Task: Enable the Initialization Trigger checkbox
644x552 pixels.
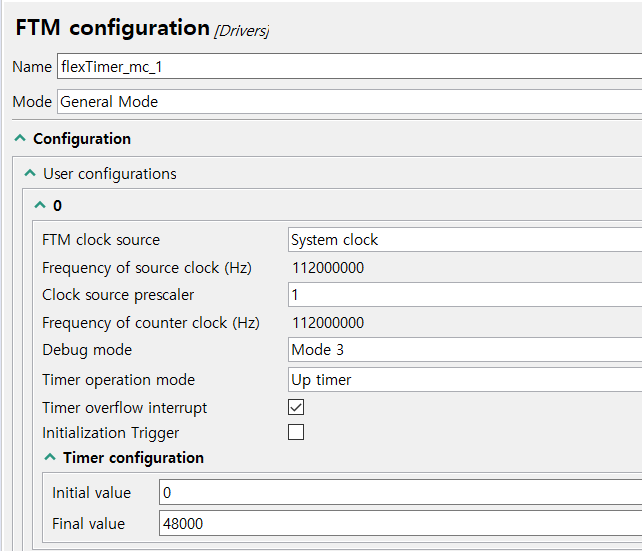Action: [296, 432]
